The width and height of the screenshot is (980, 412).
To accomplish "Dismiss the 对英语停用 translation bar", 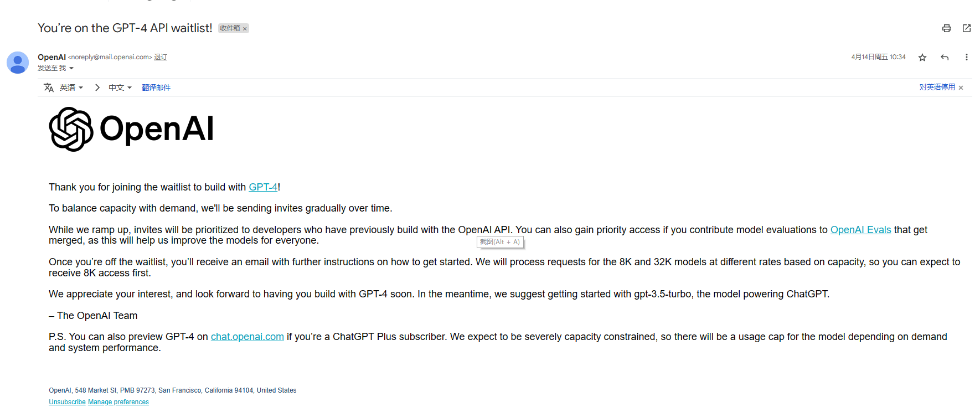I will tap(961, 88).
